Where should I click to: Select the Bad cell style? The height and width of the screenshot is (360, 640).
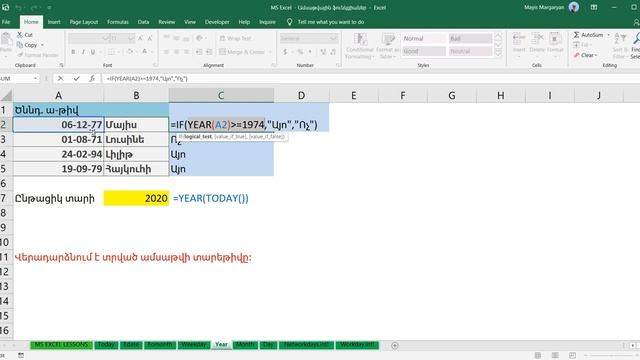(470, 38)
